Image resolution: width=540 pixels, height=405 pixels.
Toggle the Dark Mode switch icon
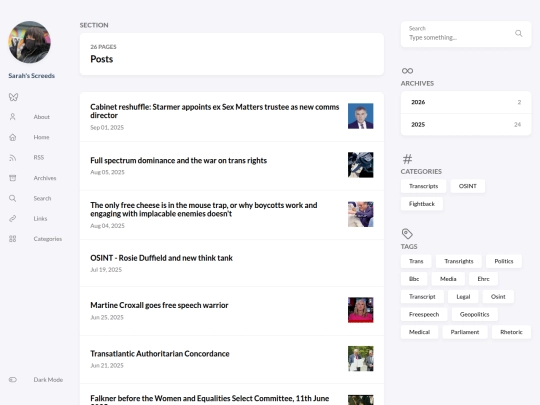[x=13, y=380]
